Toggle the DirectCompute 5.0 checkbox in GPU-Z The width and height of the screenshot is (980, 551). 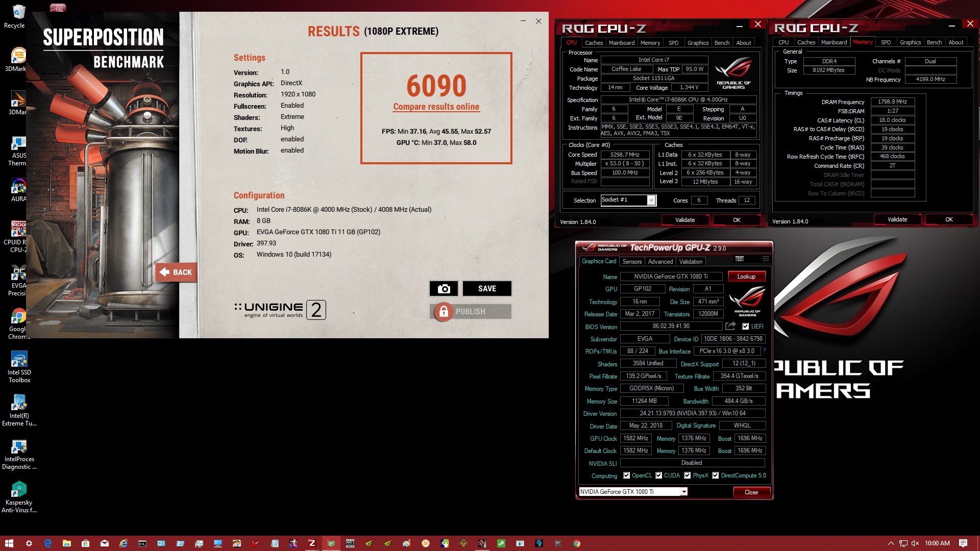[715, 475]
